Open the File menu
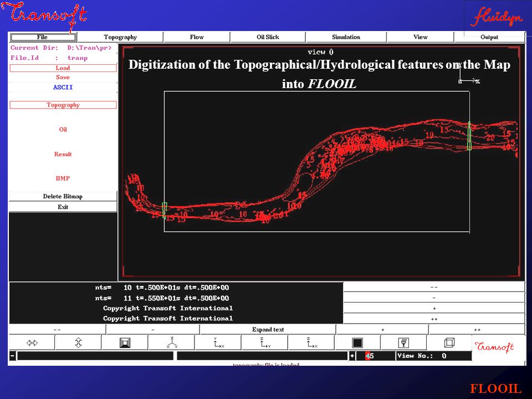 pos(43,37)
